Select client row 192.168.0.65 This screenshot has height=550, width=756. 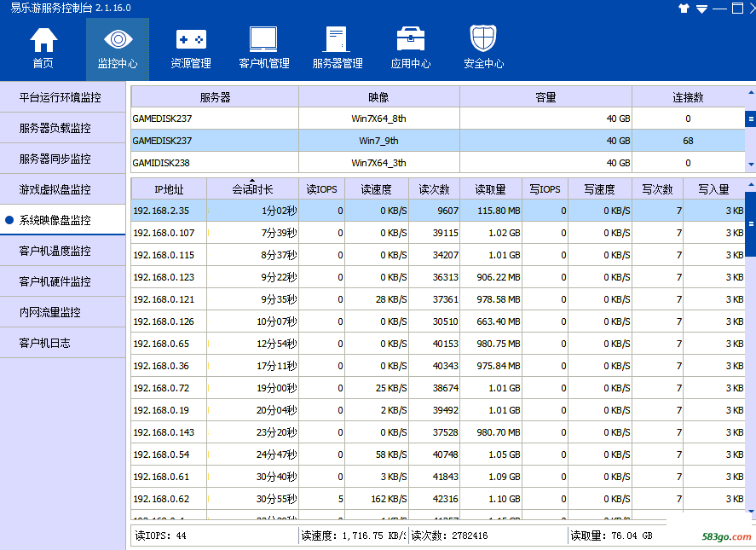click(x=438, y=344)
